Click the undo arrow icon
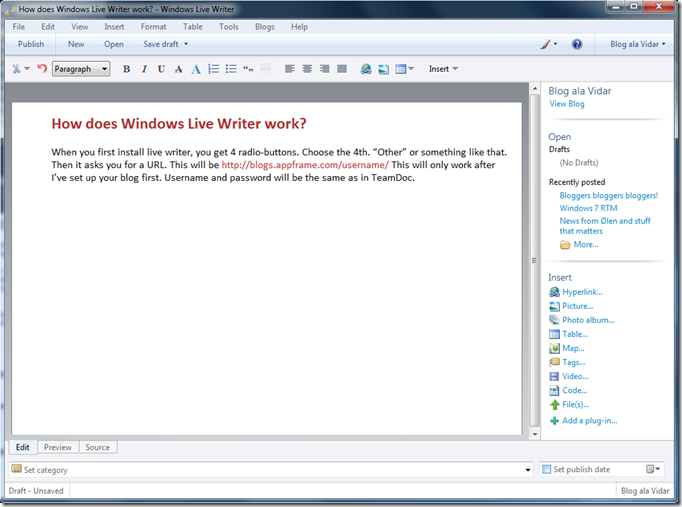The image size is (682, 507). (42, 69)
